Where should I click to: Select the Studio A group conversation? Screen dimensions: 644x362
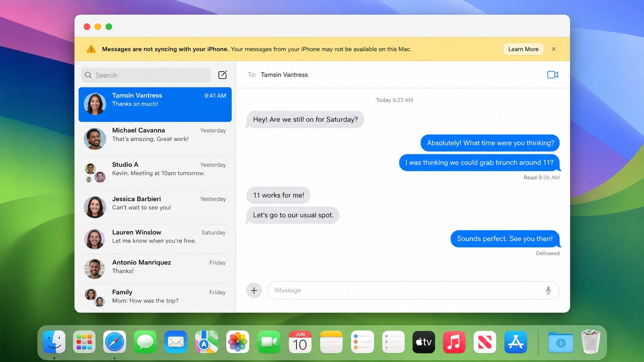155,173
